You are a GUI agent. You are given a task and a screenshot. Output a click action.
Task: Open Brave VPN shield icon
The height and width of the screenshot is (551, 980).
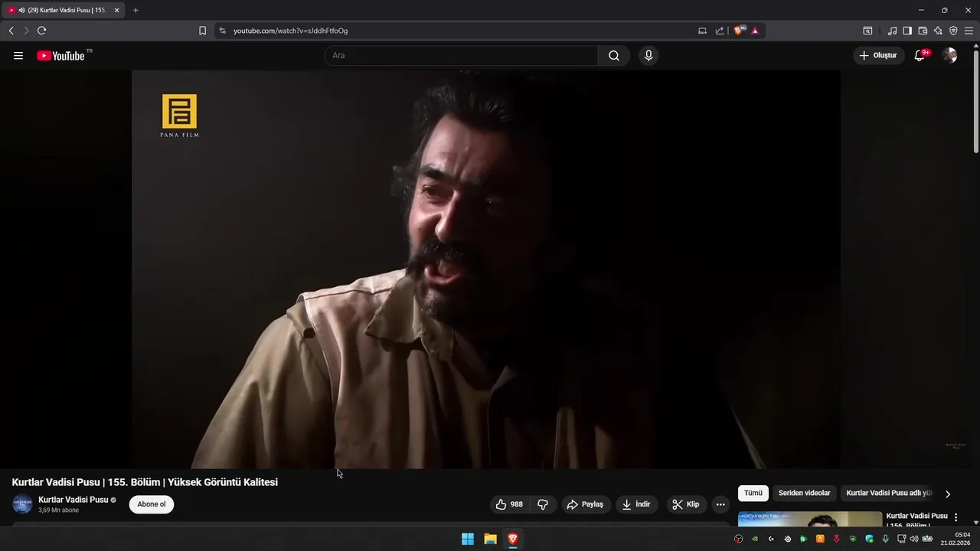pyautogui.click(x=953, y=31)
